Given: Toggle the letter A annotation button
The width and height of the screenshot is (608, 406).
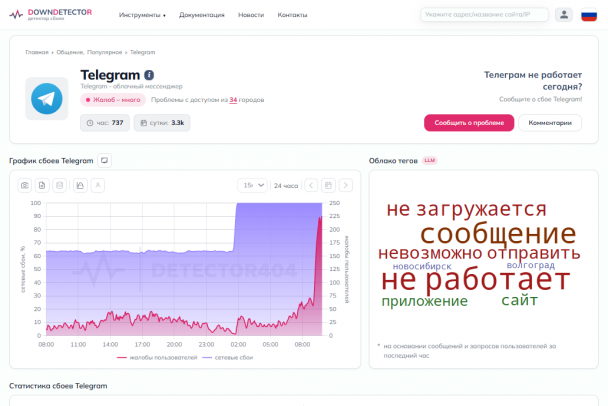Looking at the screenshot, I should tap(97, 185).
